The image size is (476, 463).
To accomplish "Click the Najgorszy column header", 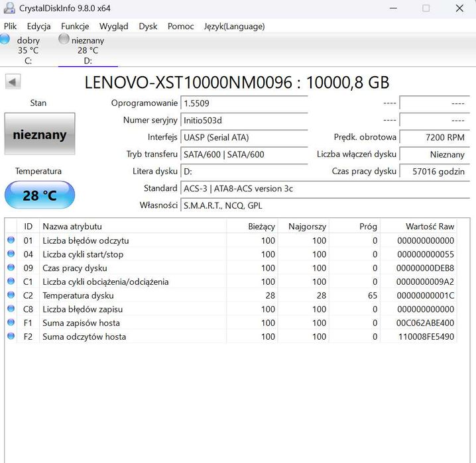I will point(303,227).
